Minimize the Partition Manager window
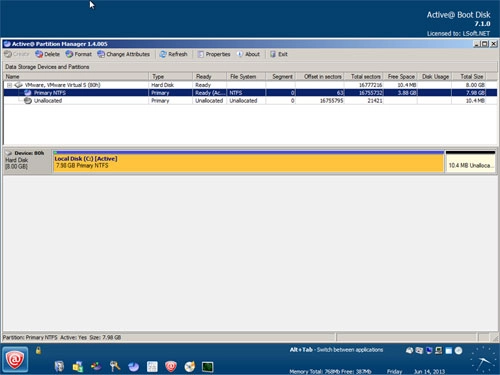The image size is (500, 375). [x=477, y=44]
